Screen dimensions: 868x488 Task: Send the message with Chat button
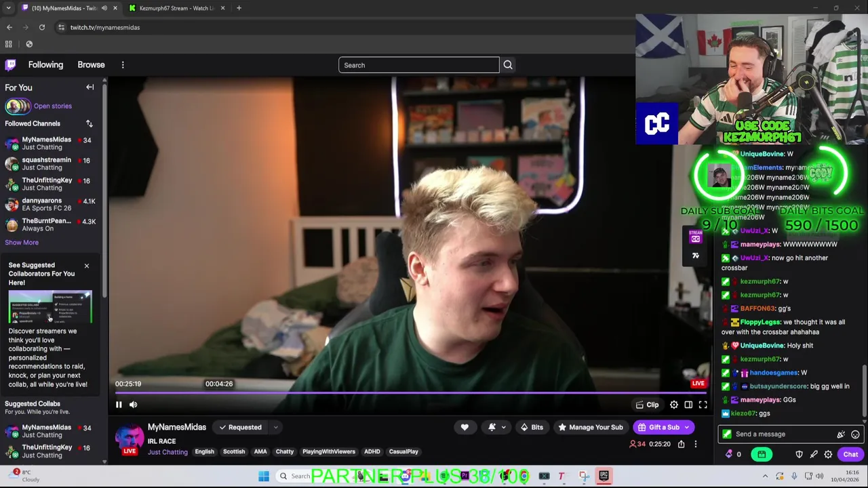[x=850, y=455]
